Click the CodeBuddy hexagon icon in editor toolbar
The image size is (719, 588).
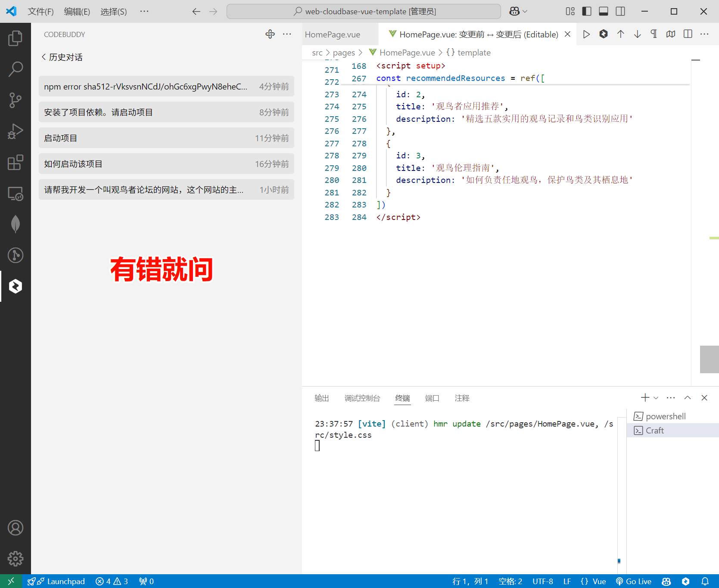604,34
